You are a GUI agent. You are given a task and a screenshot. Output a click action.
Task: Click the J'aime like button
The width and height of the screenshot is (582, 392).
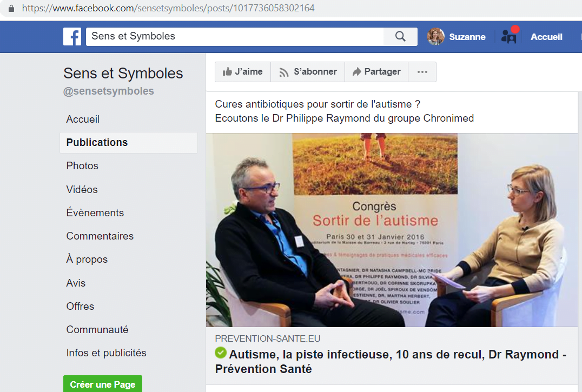point(243,71)
